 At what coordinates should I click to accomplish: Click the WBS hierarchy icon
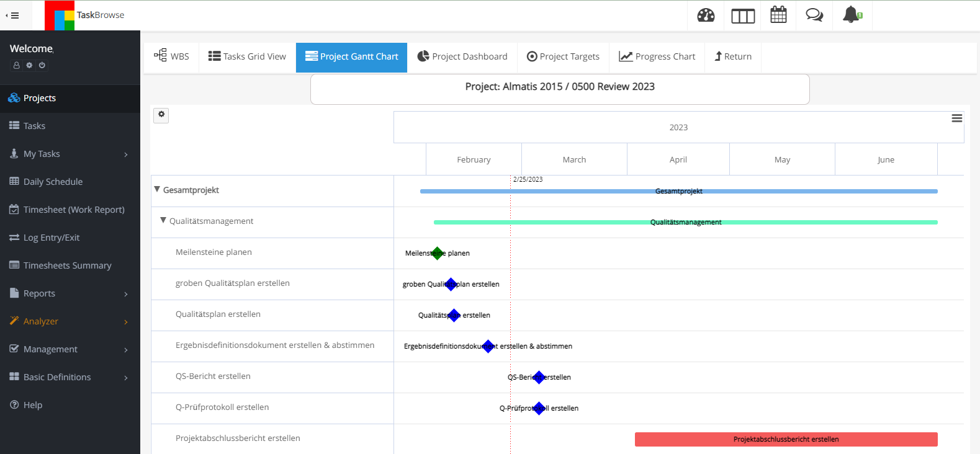160,55
